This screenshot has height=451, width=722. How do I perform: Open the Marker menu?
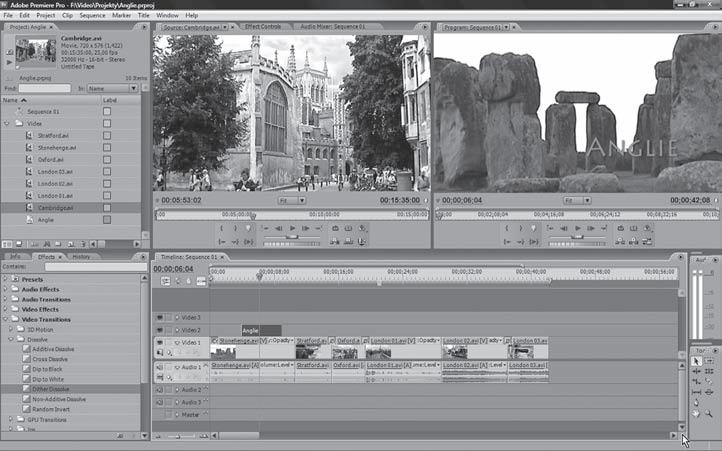[122, 15]
